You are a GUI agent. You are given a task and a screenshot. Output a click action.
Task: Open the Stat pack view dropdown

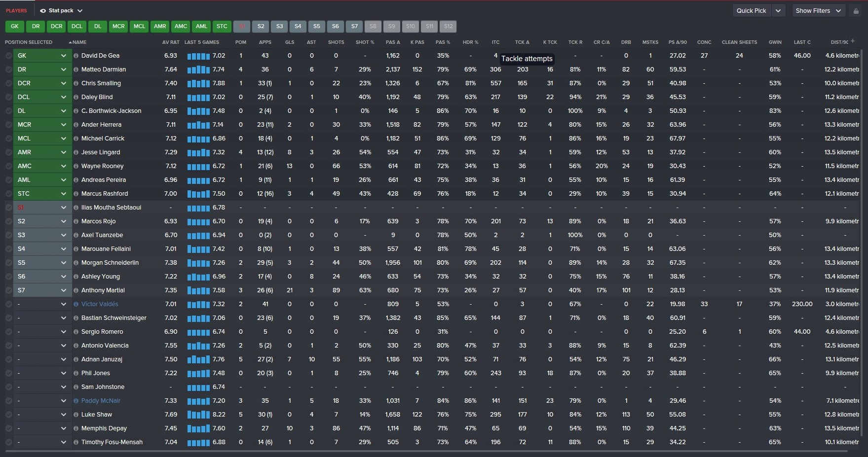click(61, 10)
